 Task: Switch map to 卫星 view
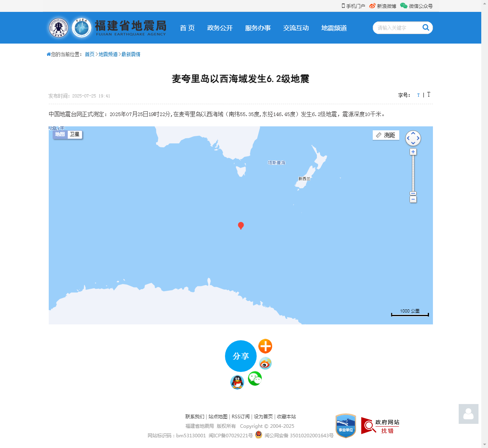74,134
